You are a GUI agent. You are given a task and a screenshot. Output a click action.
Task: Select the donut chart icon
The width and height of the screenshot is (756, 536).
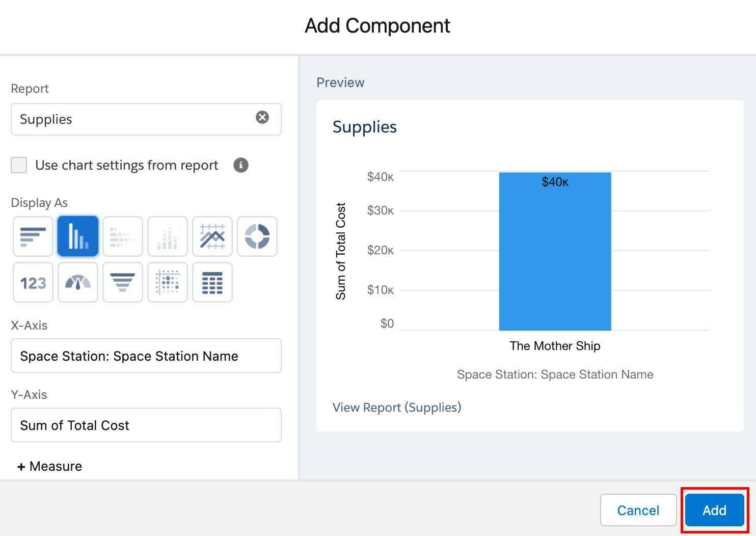(x=257, y=236)
